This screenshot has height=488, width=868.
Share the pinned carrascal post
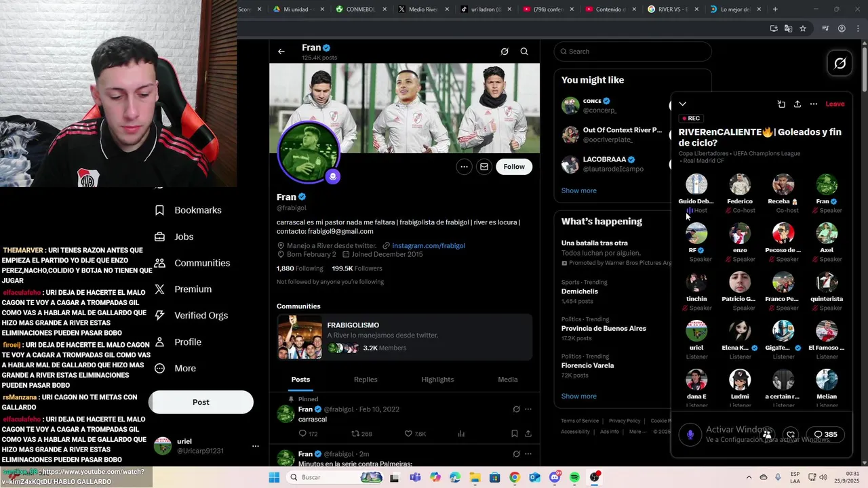click(528, 434)
